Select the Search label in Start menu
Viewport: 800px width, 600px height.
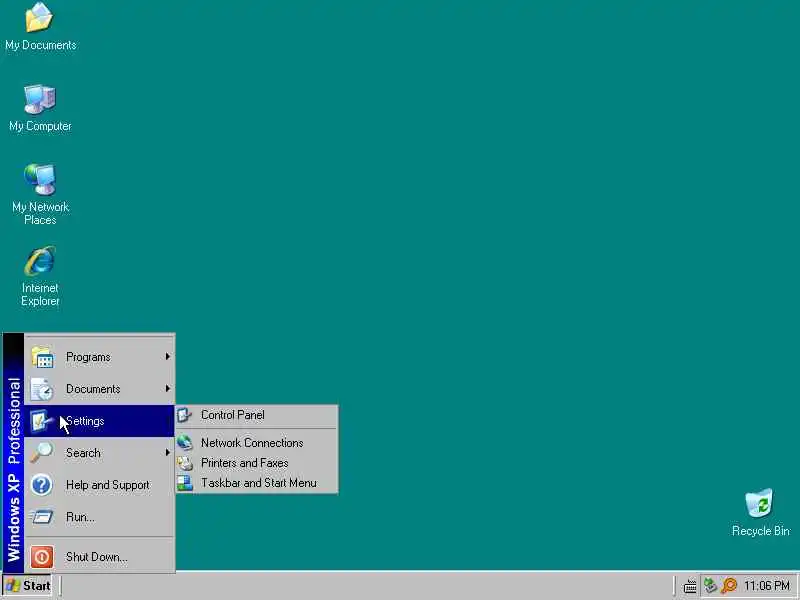83,453
